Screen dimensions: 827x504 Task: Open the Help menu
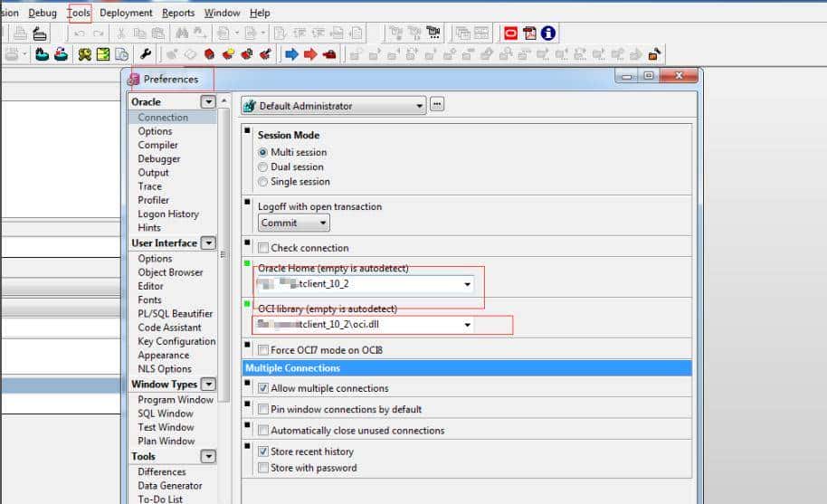click(x=260, y=13)
